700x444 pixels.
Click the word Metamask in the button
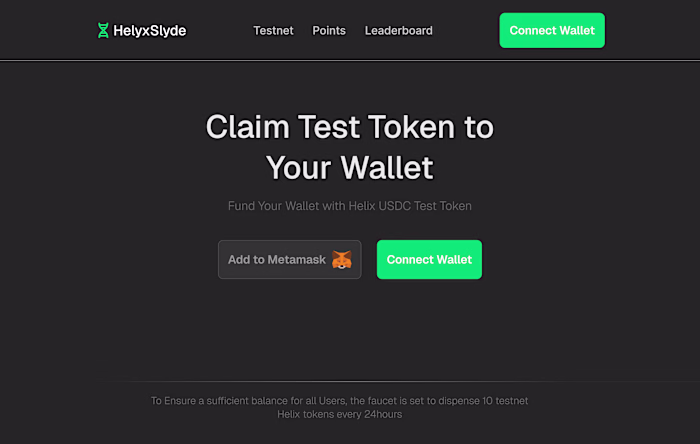[x=296, y=260]
